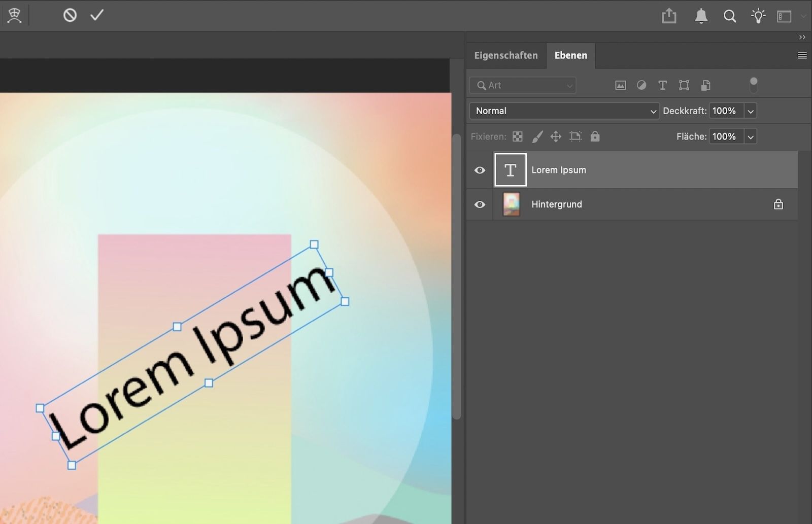This screenshot has width=812, height=524.
Task: Toggle the layer filtering switch
Action: coord(754,85)
